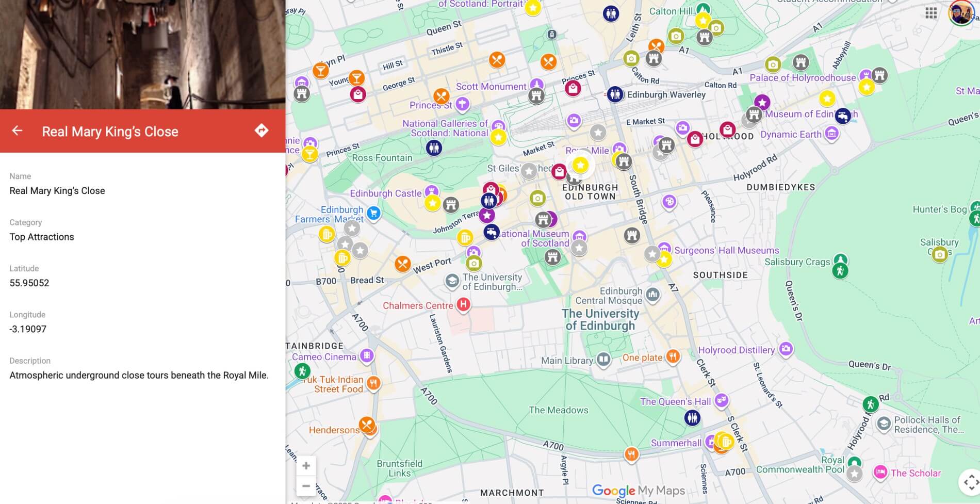The height and width of the screenshot is (504, 980).
Task: Open the Holyrood Distillery marker
Action: (x=786, y=349)
